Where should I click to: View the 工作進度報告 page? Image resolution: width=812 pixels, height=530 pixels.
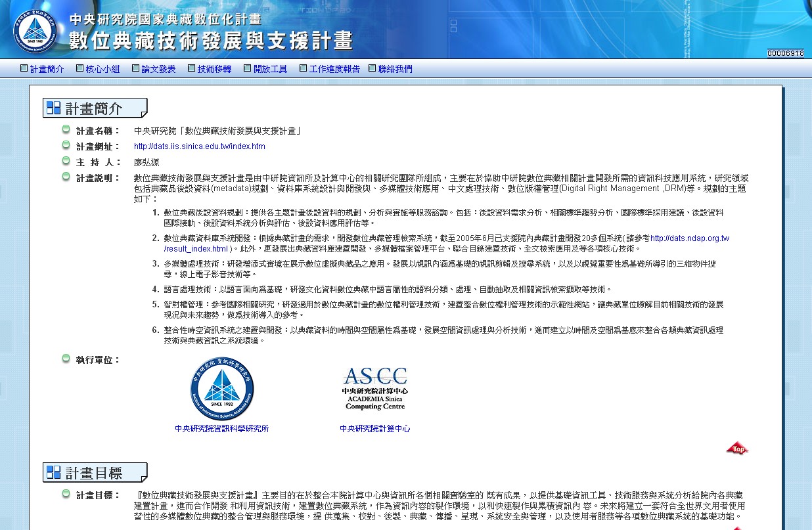(x=334, y=69)
